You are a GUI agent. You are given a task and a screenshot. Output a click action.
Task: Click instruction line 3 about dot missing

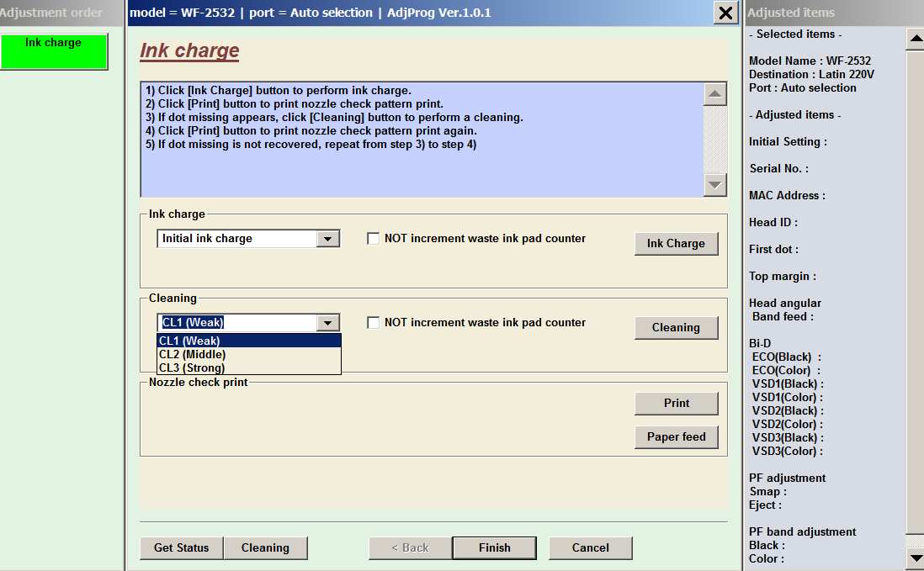[x=334, y=118]
